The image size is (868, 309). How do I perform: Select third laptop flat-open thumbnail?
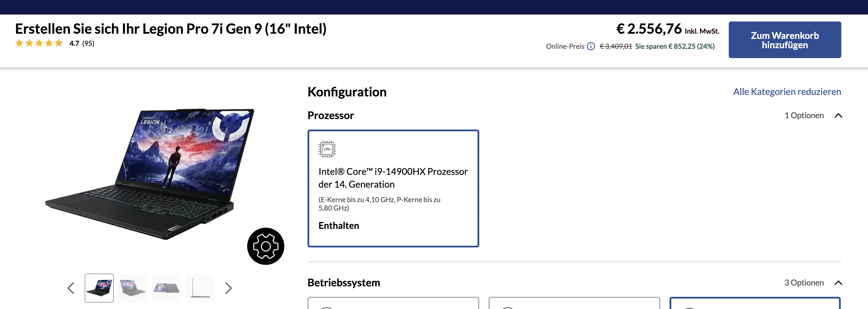pos(167,288)
